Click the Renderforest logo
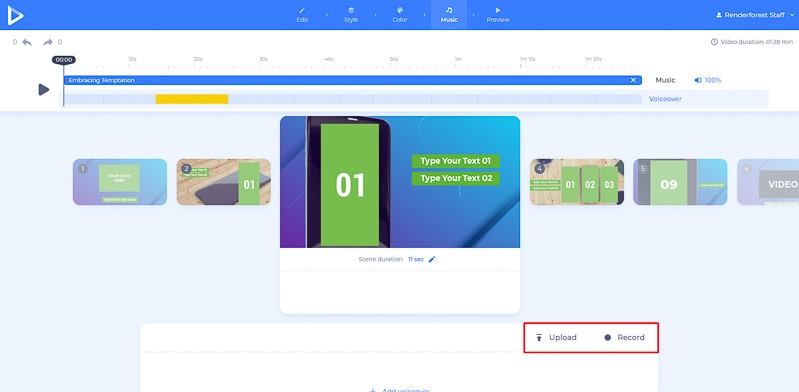The width and height of the screenshot is (799, 392). pos(15,15)
